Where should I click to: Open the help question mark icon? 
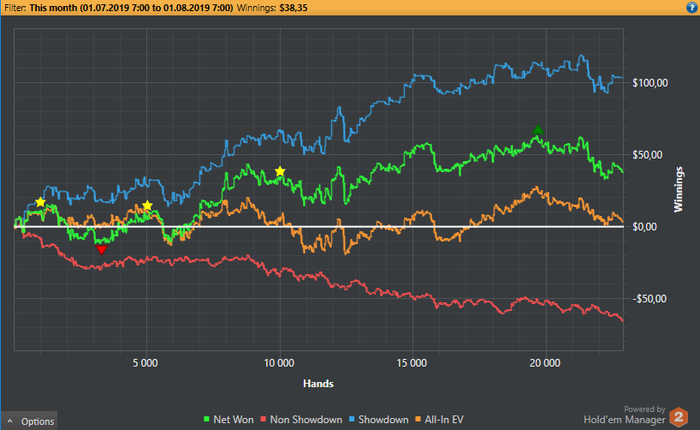(x=692, y=8)
